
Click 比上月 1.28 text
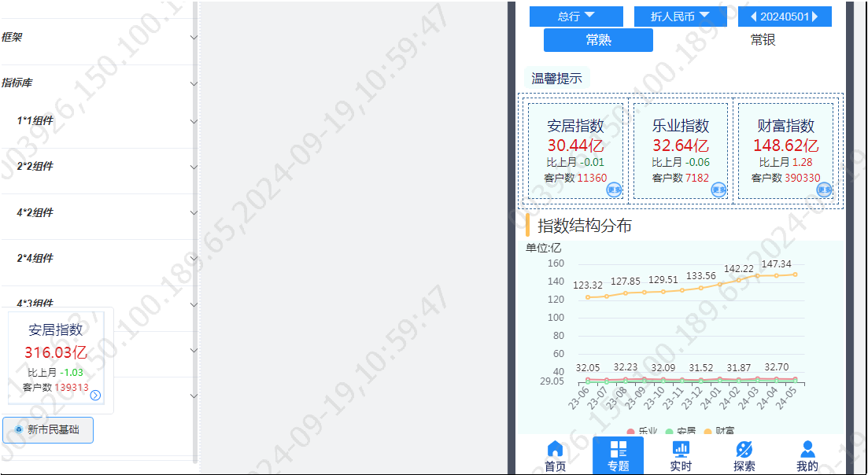[x=785, y=163]
